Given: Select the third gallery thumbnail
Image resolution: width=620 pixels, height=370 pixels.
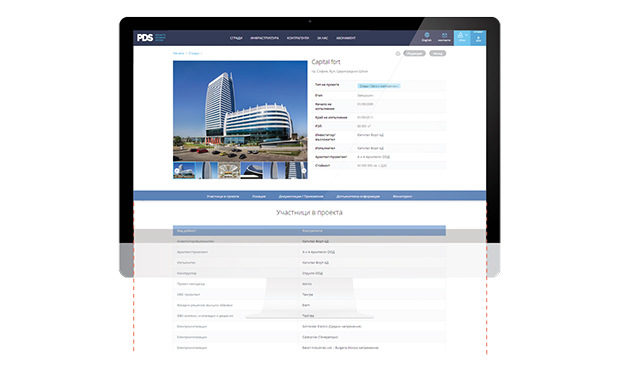Looking at the screenshot, I should pos(229,170).
